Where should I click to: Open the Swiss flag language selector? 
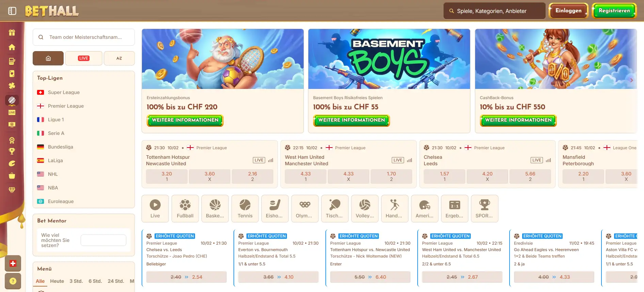pos(13,263)
